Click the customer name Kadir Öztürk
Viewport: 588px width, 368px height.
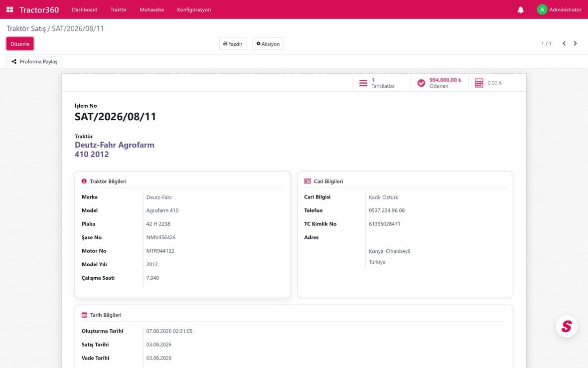point(383,197)
